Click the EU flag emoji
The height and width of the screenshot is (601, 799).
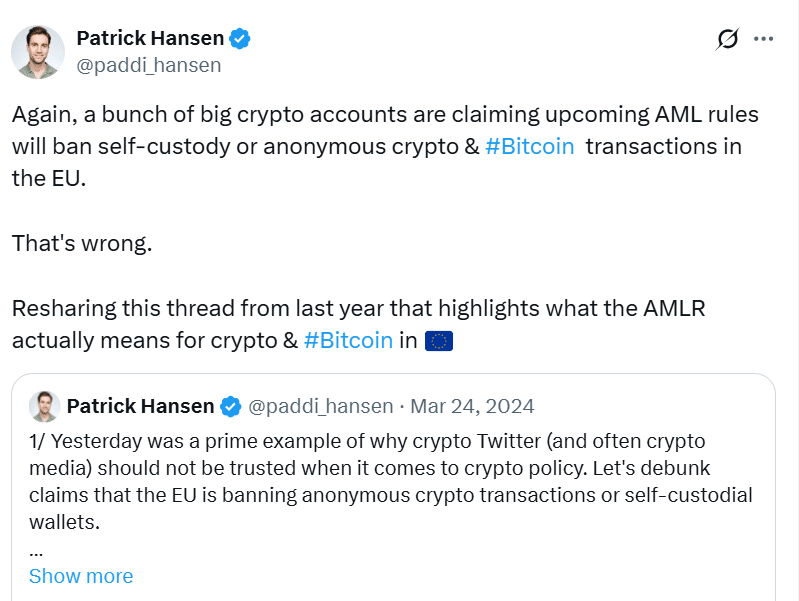coord(439,341)
